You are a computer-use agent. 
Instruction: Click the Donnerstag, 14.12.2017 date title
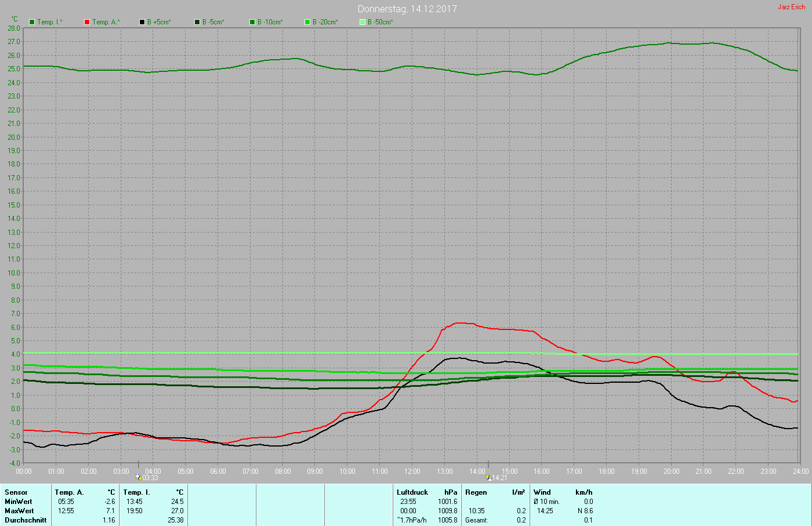(x=407, y=9)
